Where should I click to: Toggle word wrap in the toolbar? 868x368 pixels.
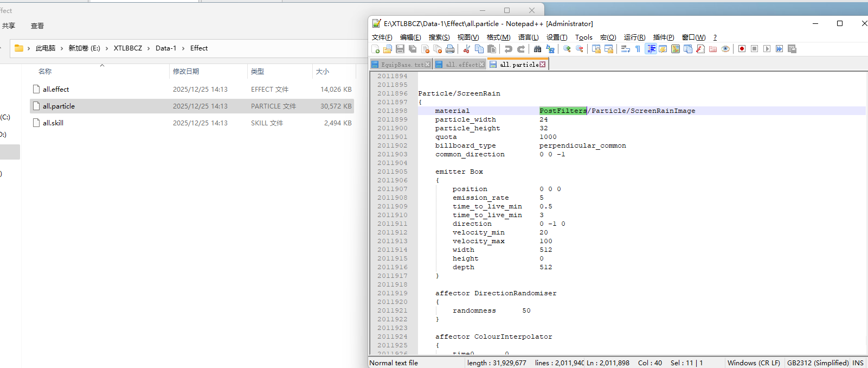pyautogui.click(x=625, y=49)
